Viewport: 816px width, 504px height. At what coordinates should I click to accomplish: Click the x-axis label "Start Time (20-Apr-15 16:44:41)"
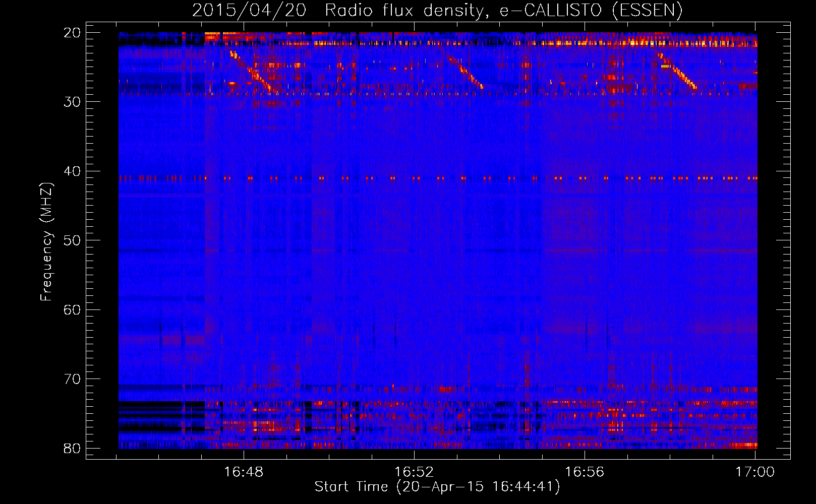437,487
